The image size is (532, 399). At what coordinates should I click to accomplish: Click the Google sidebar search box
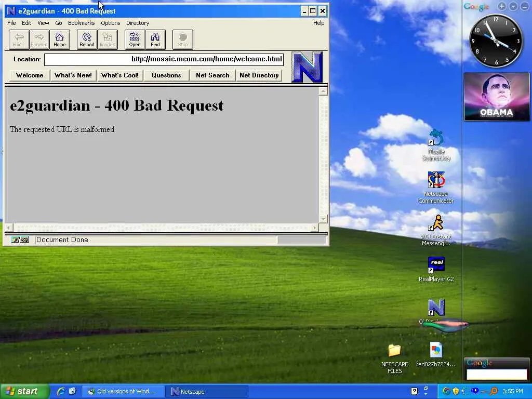[x=497, y=374]
